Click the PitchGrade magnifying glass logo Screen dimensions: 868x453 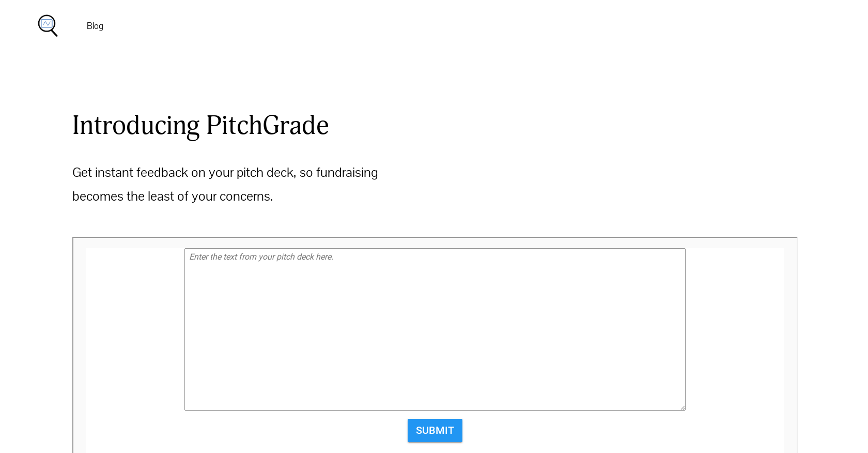pos(48,25)
